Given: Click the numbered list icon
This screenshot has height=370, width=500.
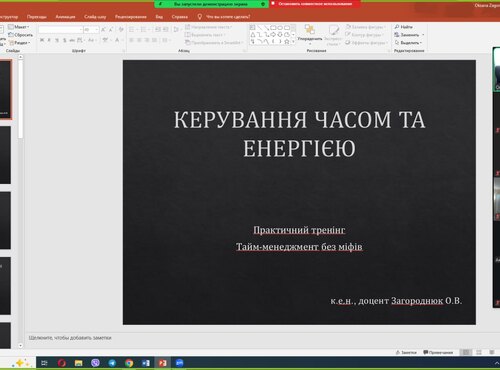Looking at the screenshot, I should point(143,30).
